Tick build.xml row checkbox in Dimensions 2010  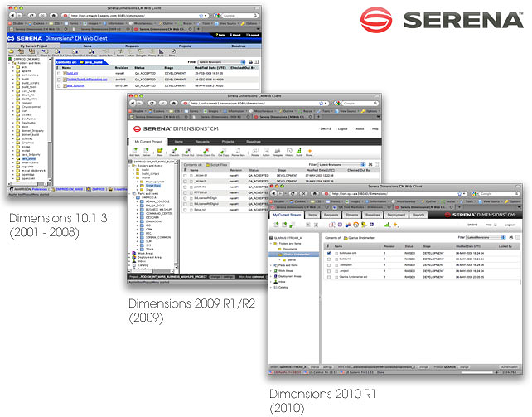coord(329,259)
